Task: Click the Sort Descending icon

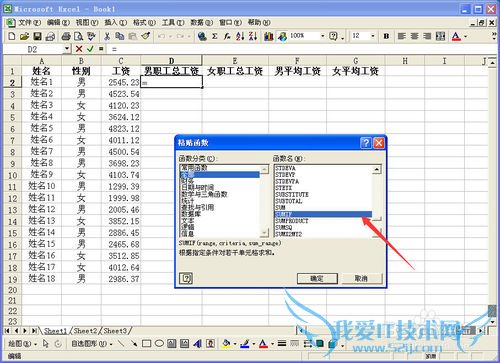Action: 253,36
